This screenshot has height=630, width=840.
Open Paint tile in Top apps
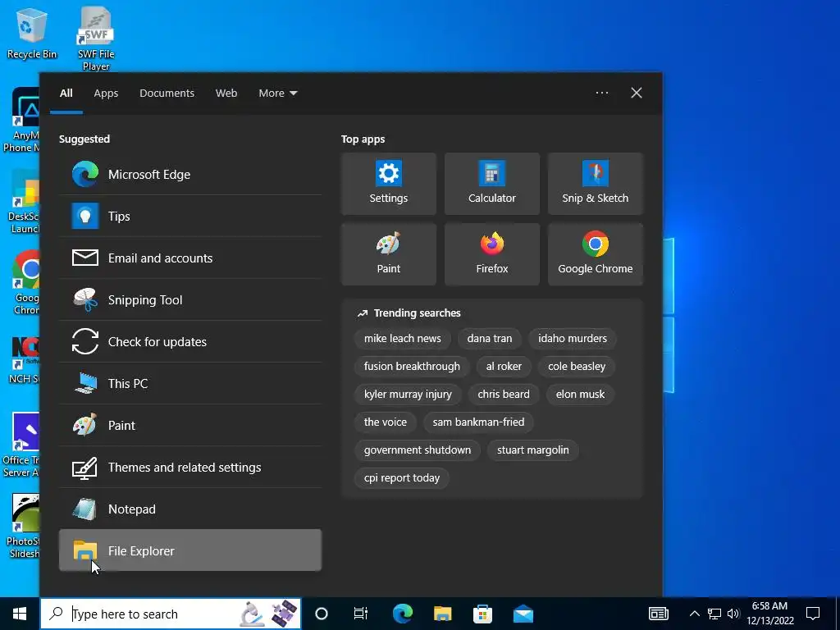click(x=388, y=254)
